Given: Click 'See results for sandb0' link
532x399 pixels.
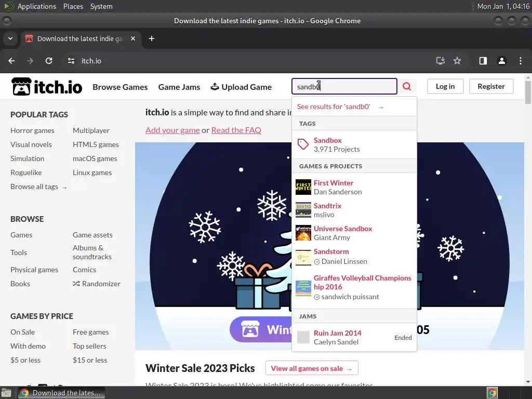Looking at the screenshot, I should point(340,107).
